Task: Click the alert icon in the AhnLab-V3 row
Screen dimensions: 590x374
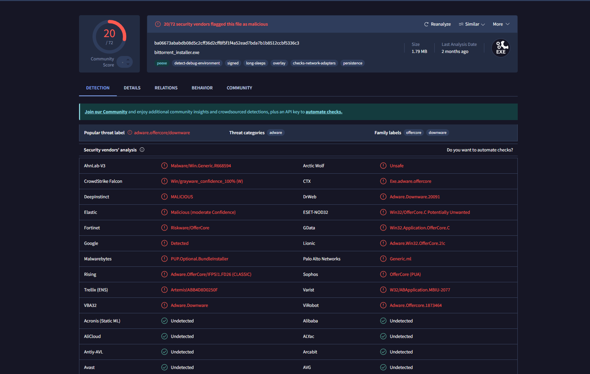Action: (164, 166)
